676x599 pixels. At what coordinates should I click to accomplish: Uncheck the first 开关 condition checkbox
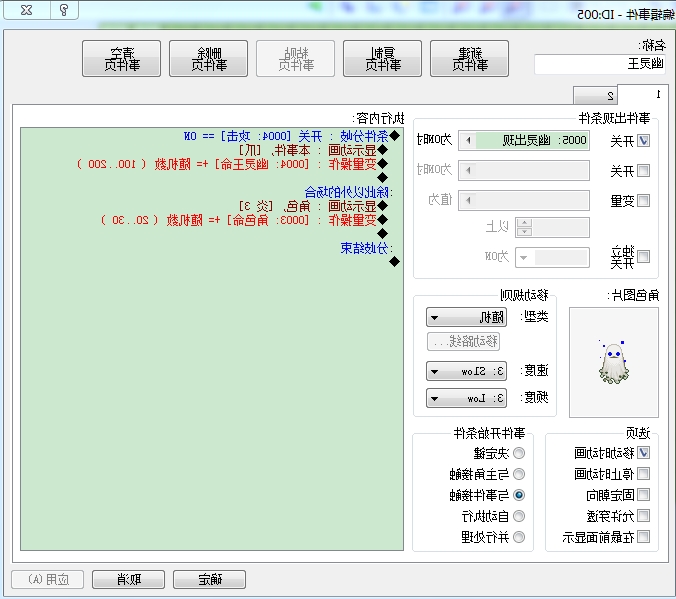(x=643, y=141)
